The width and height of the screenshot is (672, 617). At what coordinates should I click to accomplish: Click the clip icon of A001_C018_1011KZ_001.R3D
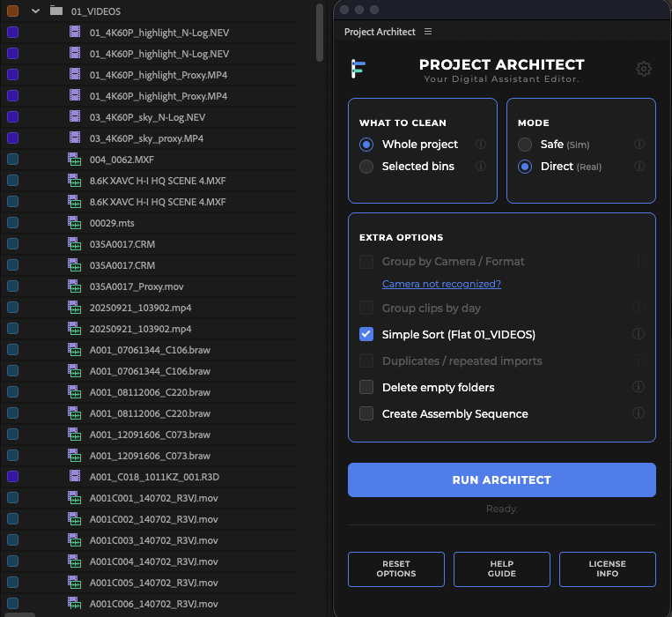pos(75,476)
